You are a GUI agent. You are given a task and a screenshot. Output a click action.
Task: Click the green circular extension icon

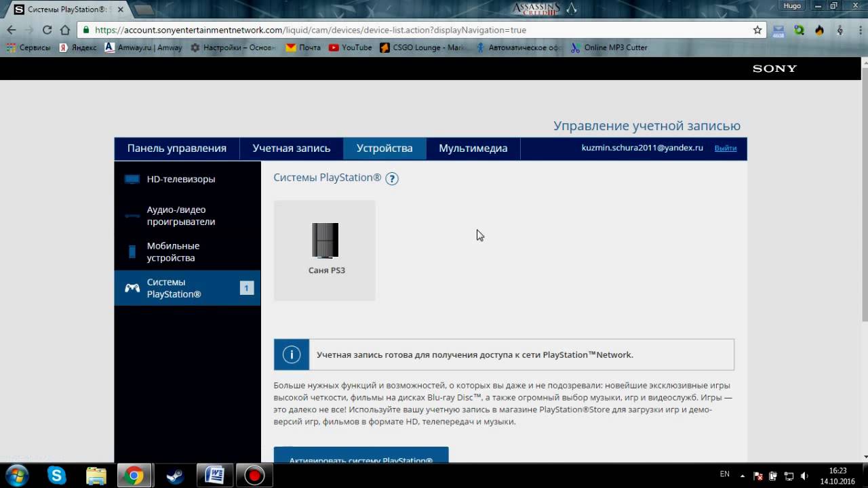pyautogui.click(x=800, y=30)
